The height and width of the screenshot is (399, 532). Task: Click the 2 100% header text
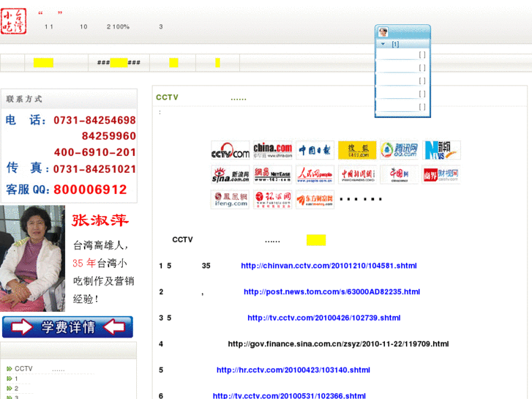pos(118,26)
